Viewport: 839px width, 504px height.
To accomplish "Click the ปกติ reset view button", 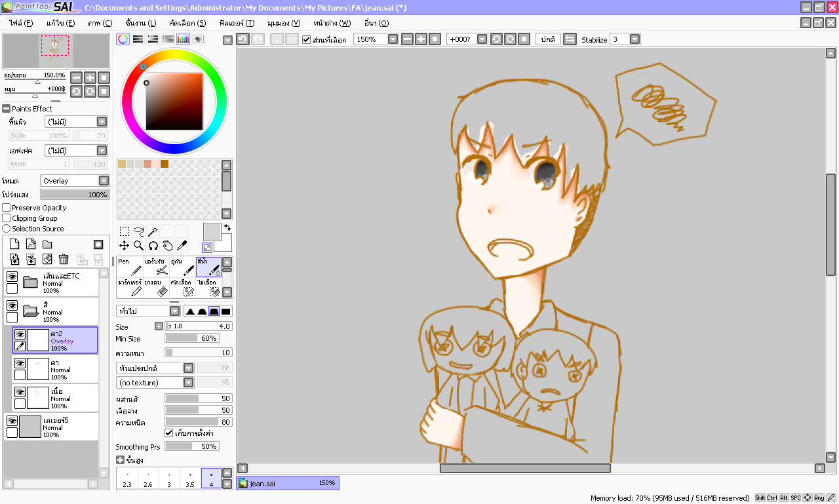I will pos(547,39).
